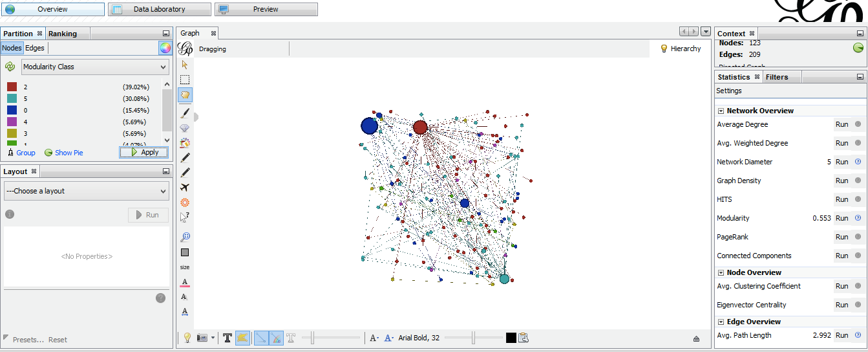Run the Average Degree statistic

click(x=842, y=124)
